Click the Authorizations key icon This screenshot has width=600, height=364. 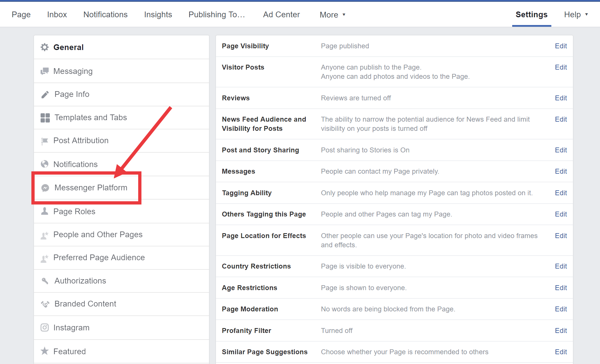coord(45,281)
